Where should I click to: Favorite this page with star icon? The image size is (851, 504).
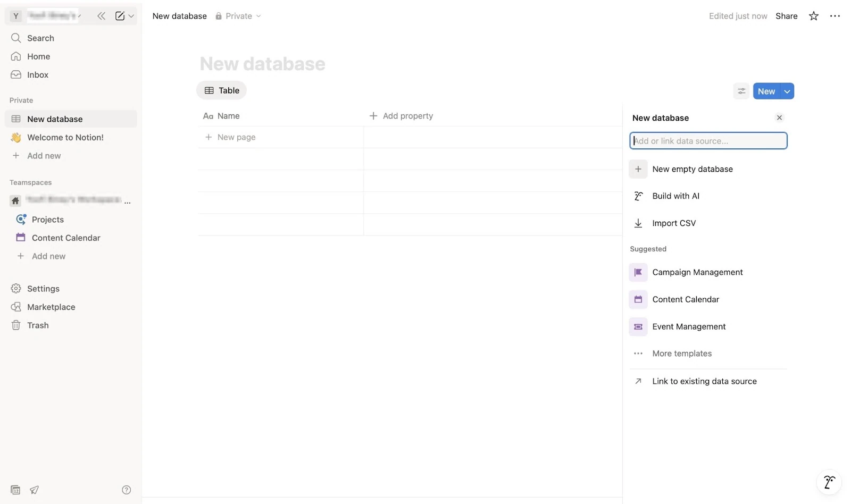point(813,16)
